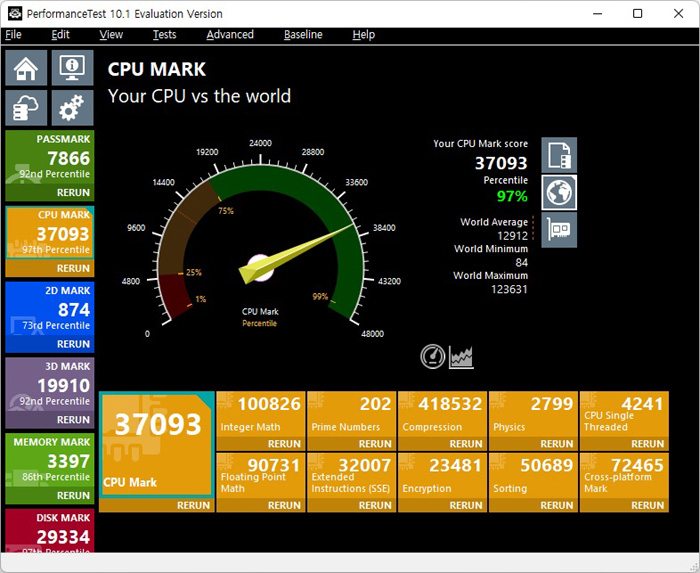Screen dimensions: 700x573
Task: Switch to the gauge dial view icon
Action: pos(433,356)
